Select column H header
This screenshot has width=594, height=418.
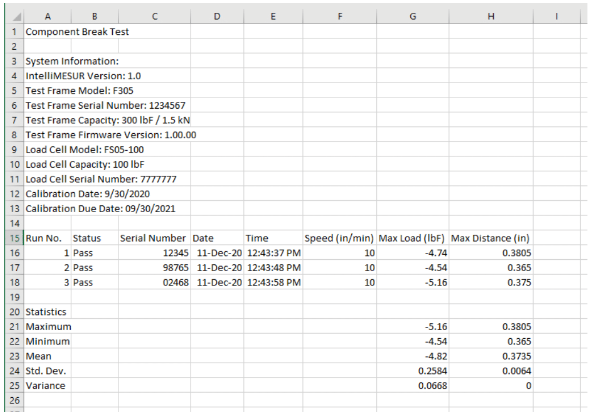[x=491, y=16]
